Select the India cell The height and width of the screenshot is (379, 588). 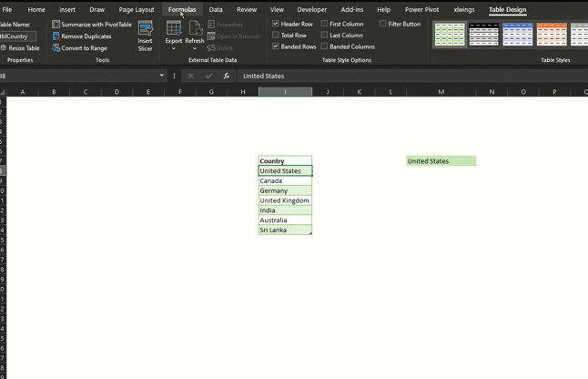pos(285,210)
